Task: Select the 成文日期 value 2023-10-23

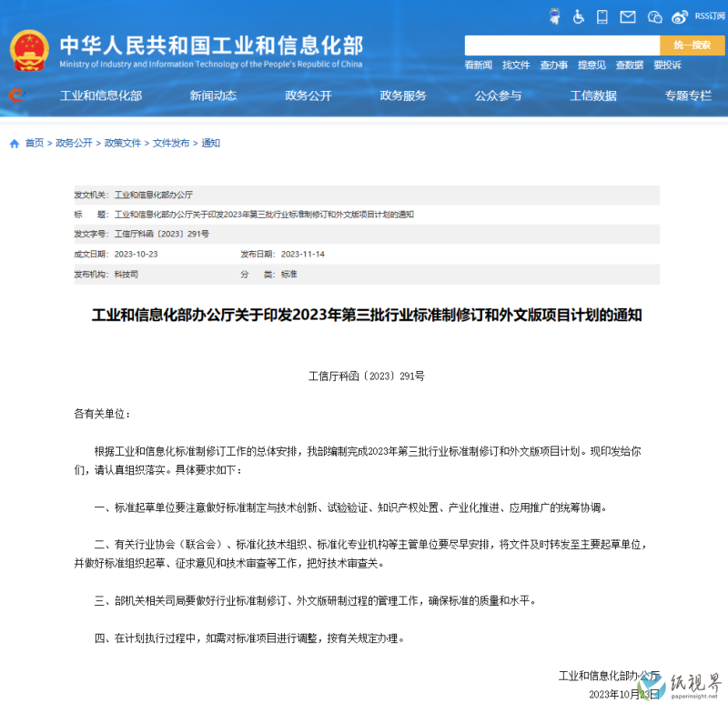Action: click(x=136, y=255)
